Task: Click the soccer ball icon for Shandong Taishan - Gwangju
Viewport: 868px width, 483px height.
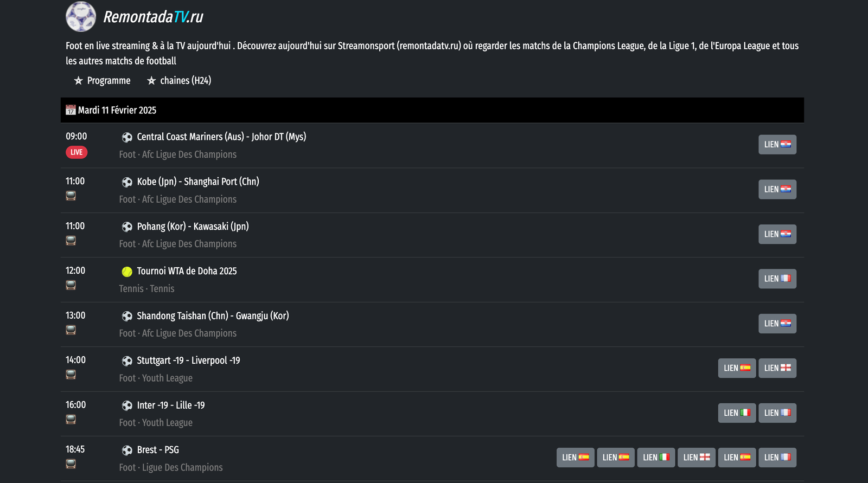Action: (x=127, y=316)
